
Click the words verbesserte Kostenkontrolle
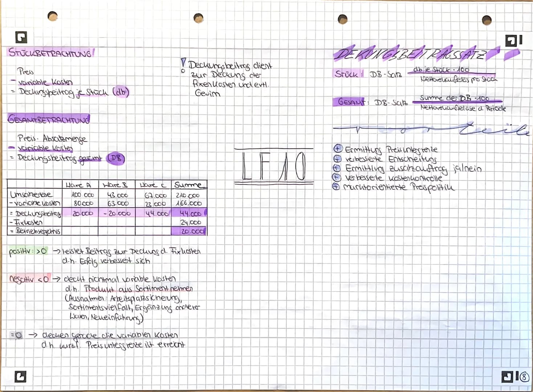pos(394,178)
